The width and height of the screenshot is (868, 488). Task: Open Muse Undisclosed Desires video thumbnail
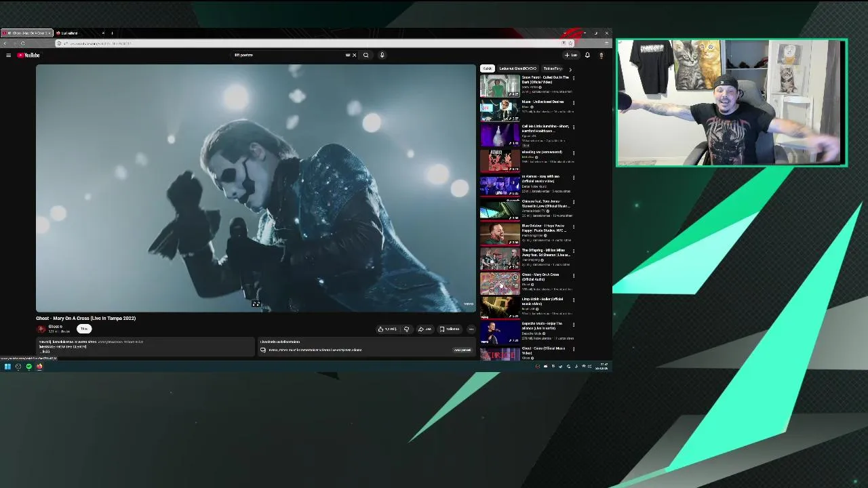500,111
